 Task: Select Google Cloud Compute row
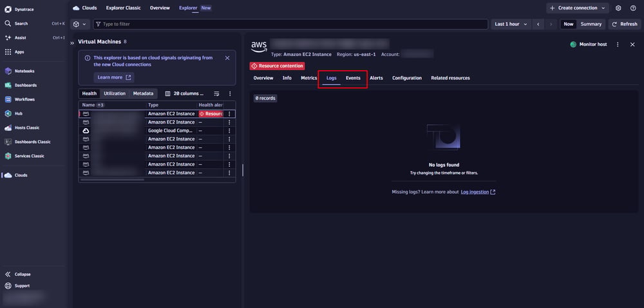click(157, 131)
